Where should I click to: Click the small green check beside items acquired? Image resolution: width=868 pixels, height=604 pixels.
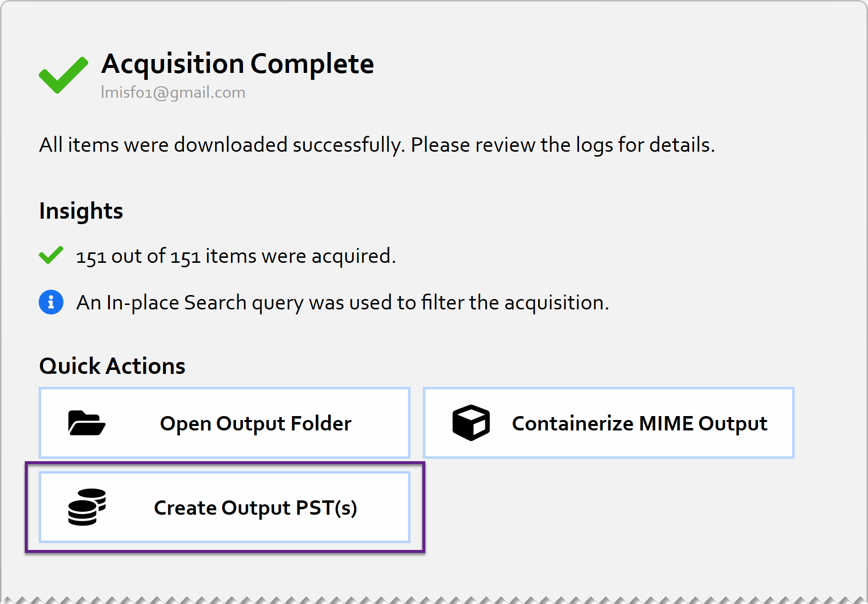pyautogui.click(x=51, y=255)
